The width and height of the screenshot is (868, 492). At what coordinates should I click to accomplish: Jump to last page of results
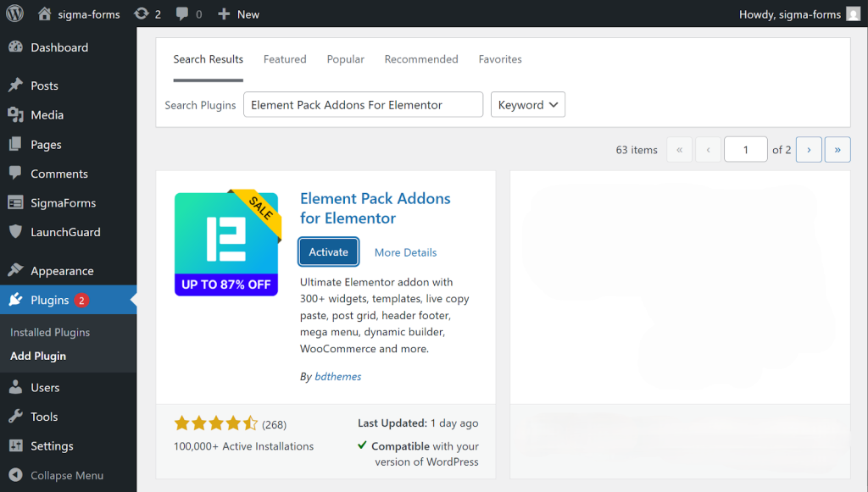pos(837,149)
